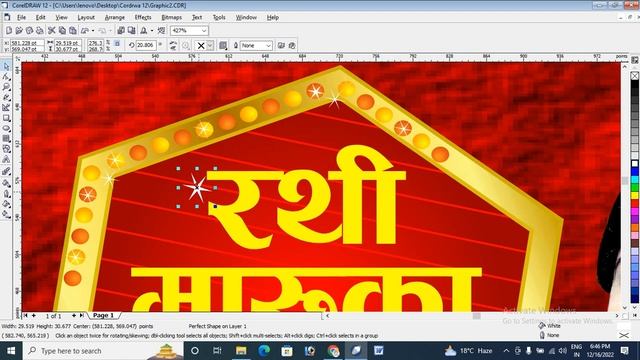640x360 pixels.
Task: Select the Text tool
Action: pyautogui.click(x=6, y=160)
